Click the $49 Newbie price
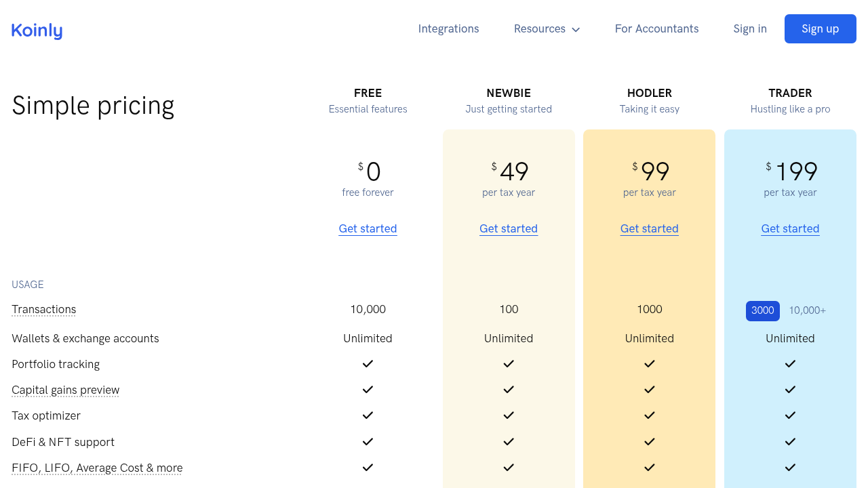 point(510,171)
